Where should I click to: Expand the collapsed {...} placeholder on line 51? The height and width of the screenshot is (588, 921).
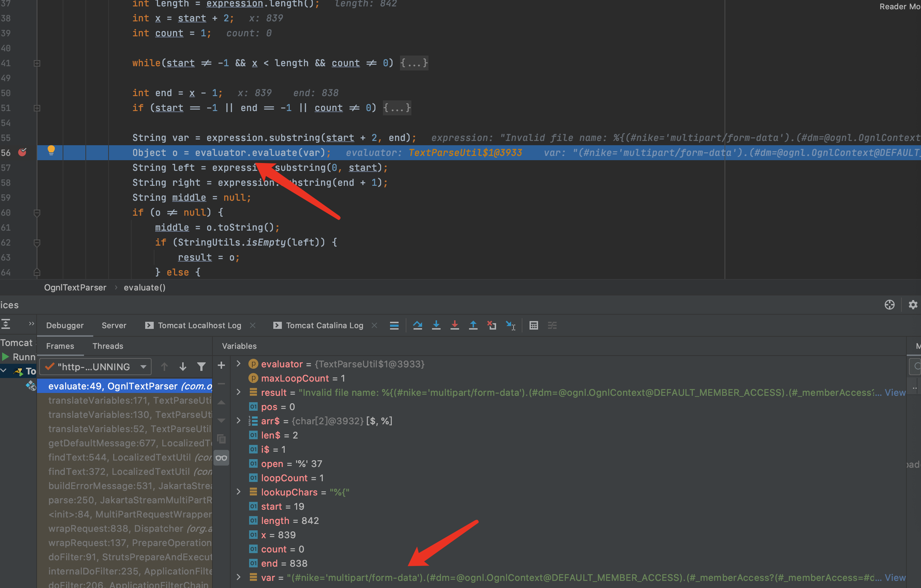tap(397, 107)
